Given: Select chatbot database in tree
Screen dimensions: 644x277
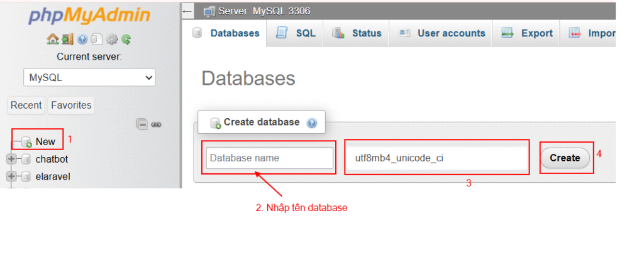Looking at the screenshot, I should pyautogui.click(x=52, y=159).
